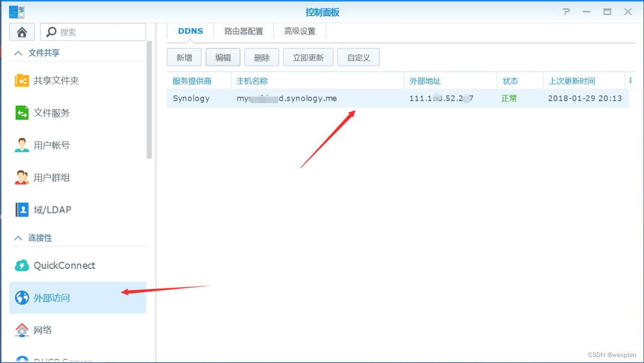Viewport: 644px width, 363px height.
Task: Switch to the 高级设置 tab
Action: click(300, 31)
